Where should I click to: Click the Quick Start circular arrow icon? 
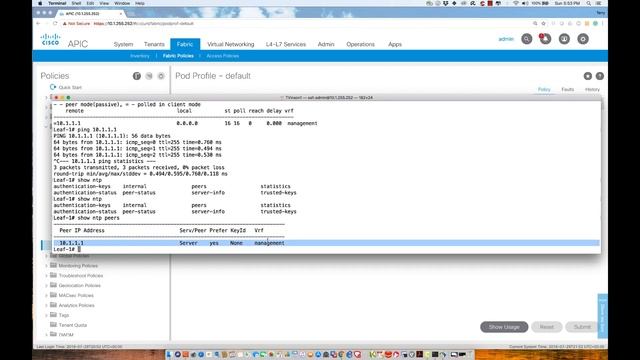pyautogui.click(x=53, y=87)
